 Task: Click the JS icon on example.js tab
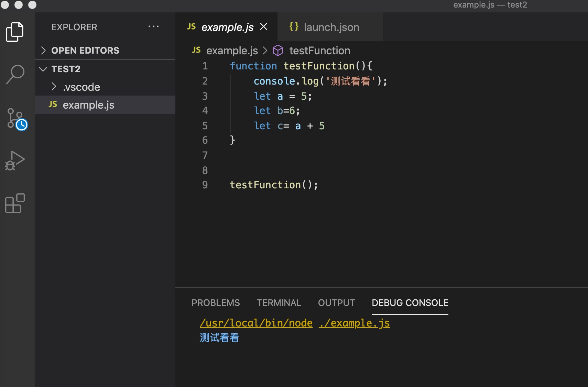tap(192, 27)
